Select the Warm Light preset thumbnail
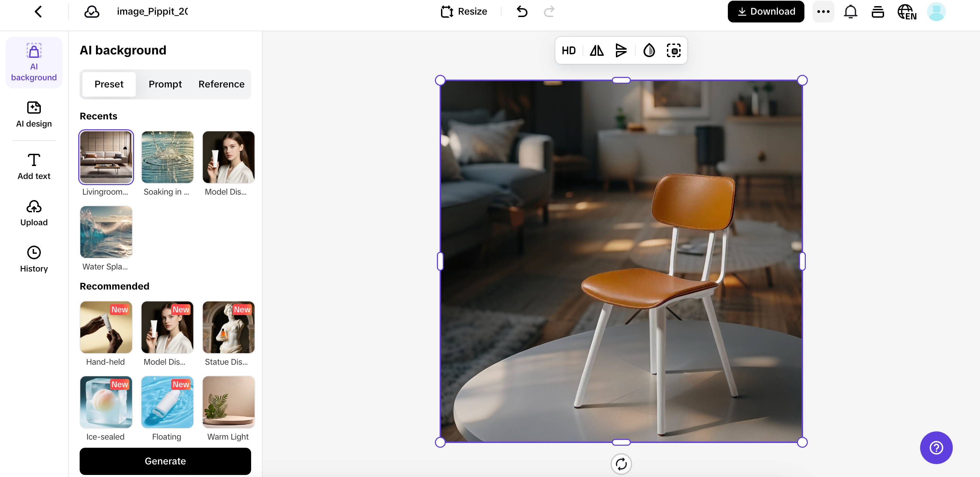Screen dimensions: 980x477 pos(228,402)
